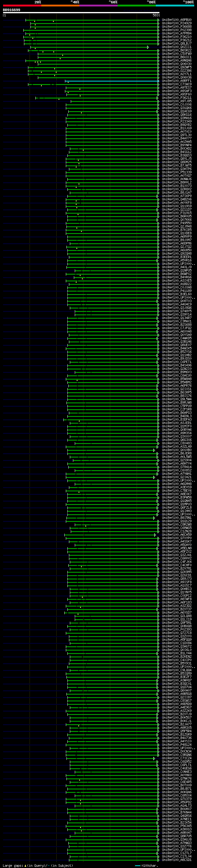Select label UniRef100_O22386

(176, 71)
